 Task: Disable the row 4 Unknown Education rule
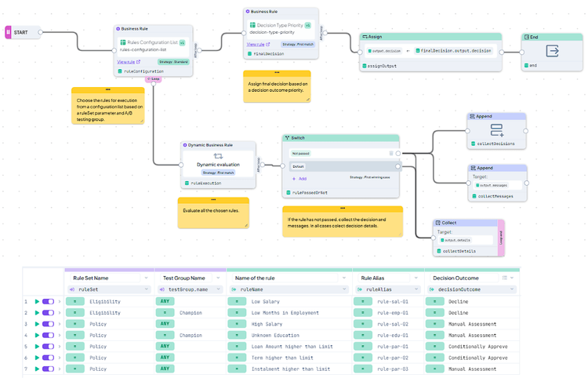49,335
